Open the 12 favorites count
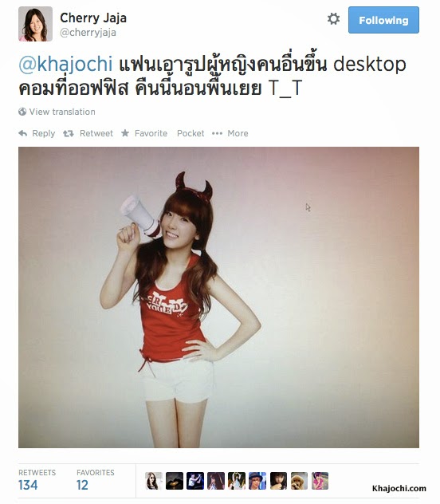This screenshot has width=440, height=504. 82,485
